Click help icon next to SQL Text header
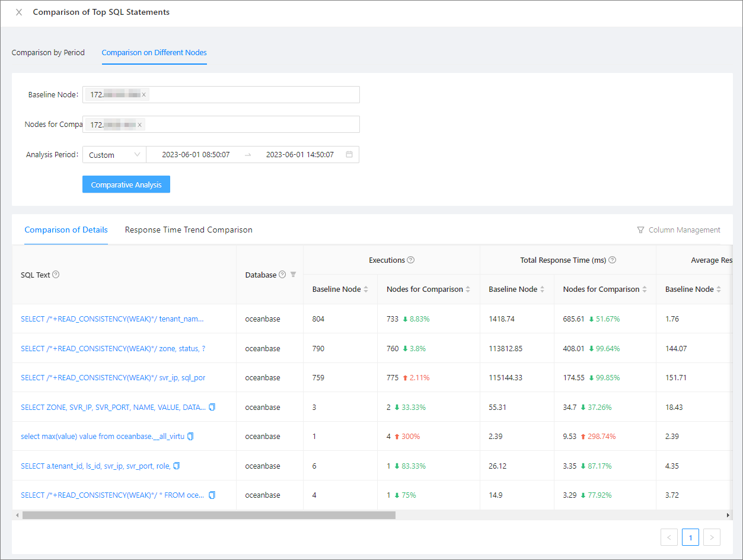The image size is (743, 560). click(x=56, y=275)
